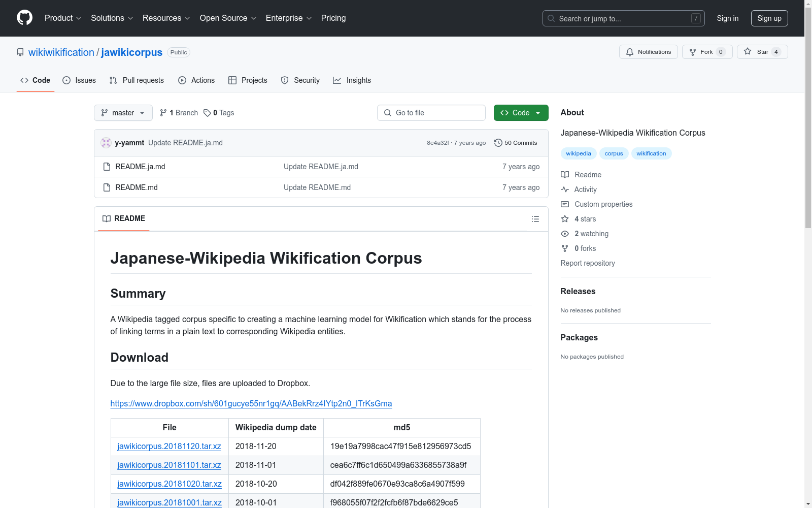Image resolution: width=812 pixels, height=508 pixels.
Task: Click the eye icon beside 2 watching
Action: pos(565,234)
